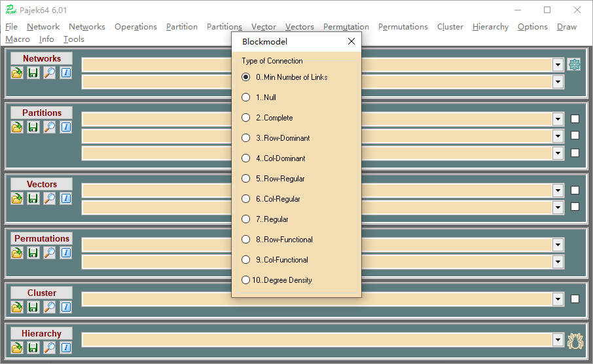Show Partitions info icon
593x364 pixels.
(66, 127)
